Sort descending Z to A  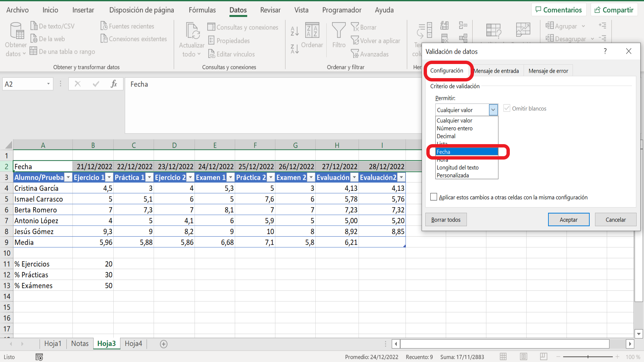click(294, 49)
